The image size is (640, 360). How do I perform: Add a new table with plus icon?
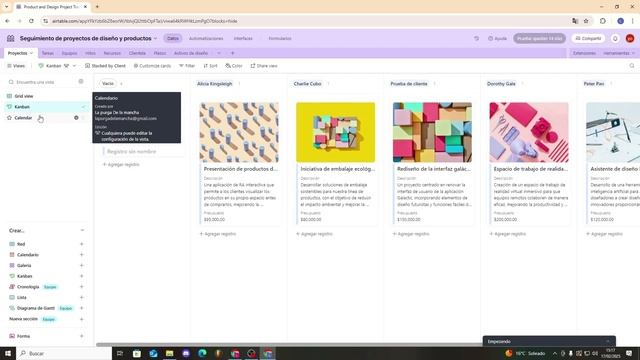point(233,53)
